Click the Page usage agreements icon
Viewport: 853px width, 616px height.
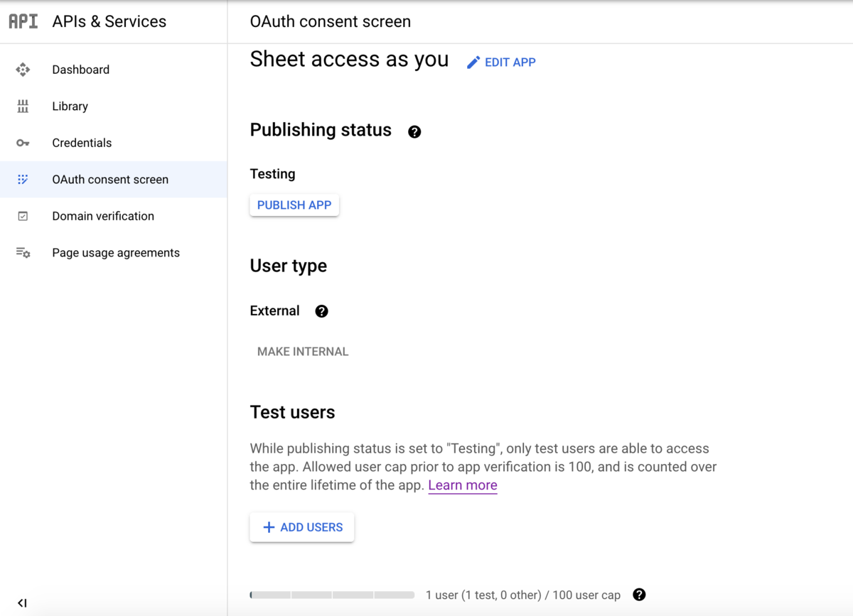point(23,253)
